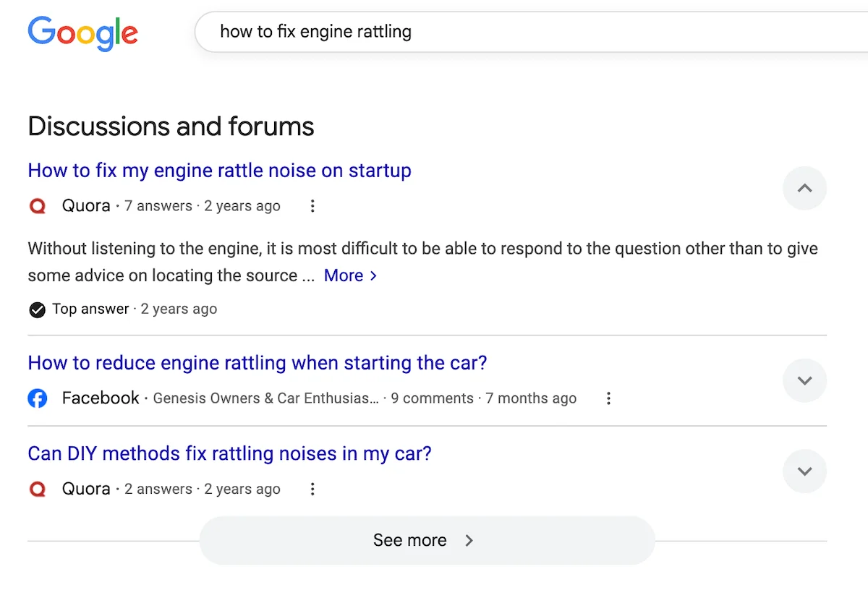Open the engine rattle noise on startup discussion
The width and height of the screenshot is (868, 603).
tap(219, 171)
